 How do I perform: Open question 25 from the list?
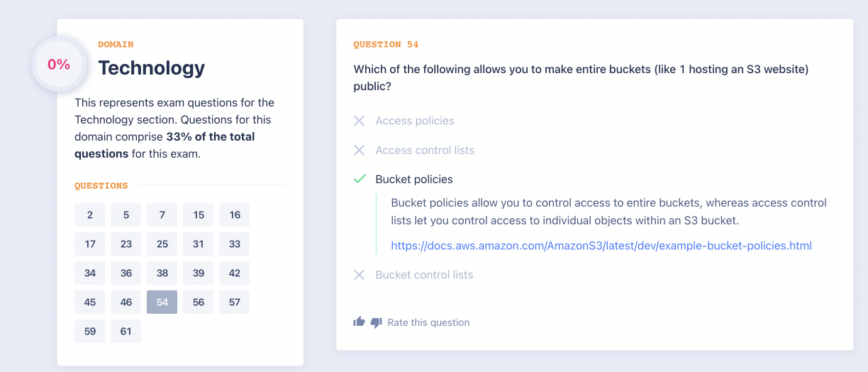click(x=162, y=244)
